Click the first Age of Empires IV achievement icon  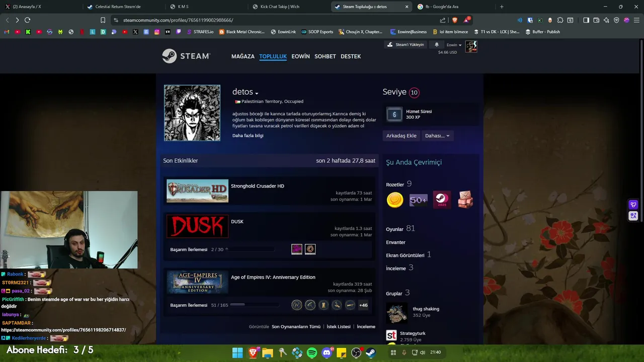[297, 305]
